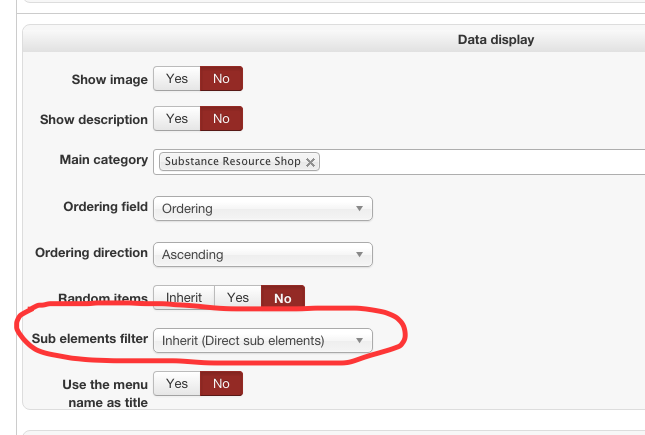
Task: Click the Sub elements filter label
Action: click(x=90, y=340)
